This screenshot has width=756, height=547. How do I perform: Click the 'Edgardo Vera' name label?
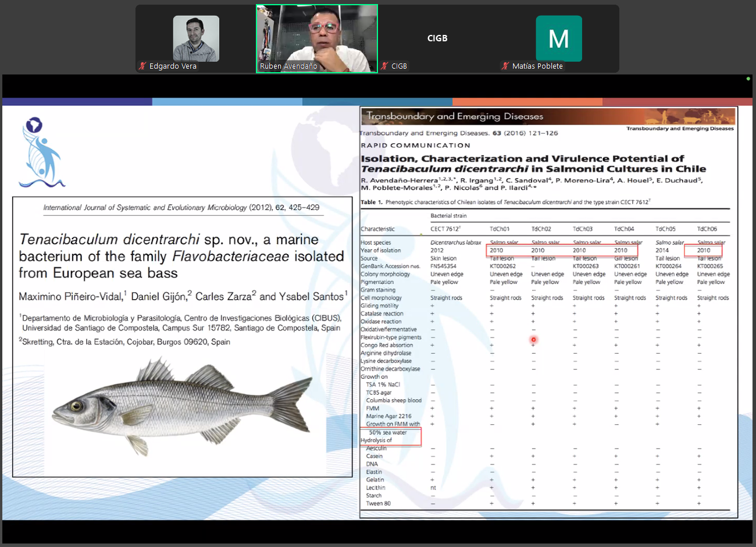173,66
